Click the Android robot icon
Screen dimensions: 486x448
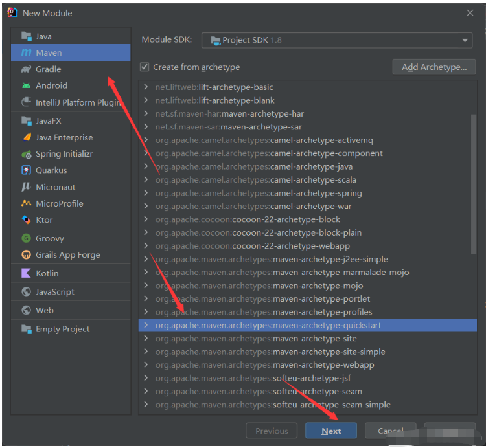26,85
